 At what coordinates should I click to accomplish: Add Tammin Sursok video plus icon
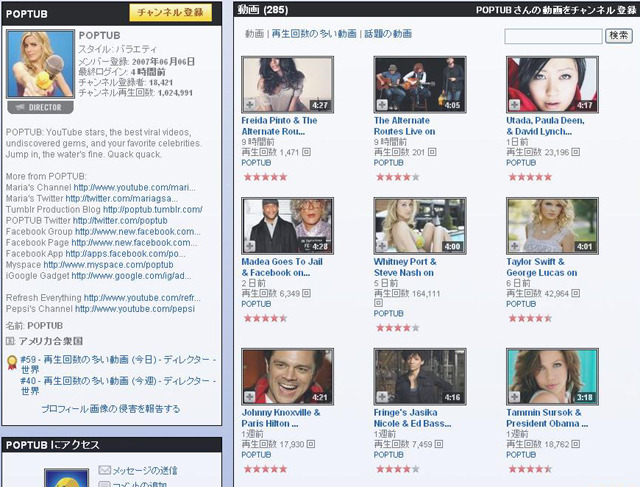pyautogui.click(x=514, y=397)
